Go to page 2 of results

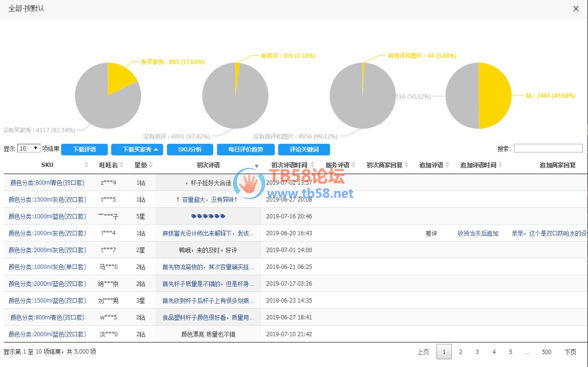point(460,352)
